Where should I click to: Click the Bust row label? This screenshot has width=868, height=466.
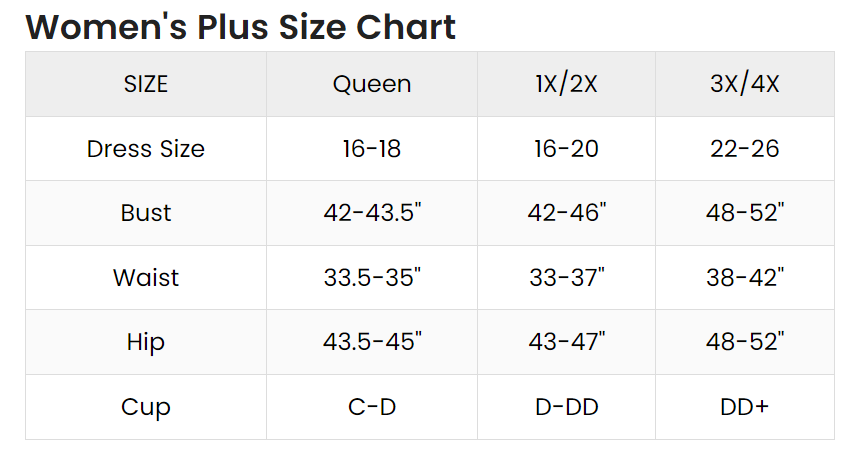(x=146, y=213)
